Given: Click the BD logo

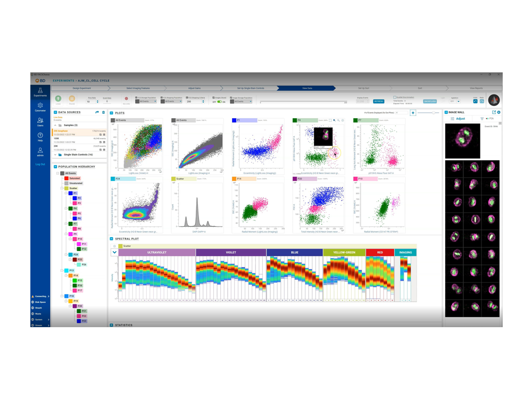Looking at the screenshot, I should tap(40, 81).
